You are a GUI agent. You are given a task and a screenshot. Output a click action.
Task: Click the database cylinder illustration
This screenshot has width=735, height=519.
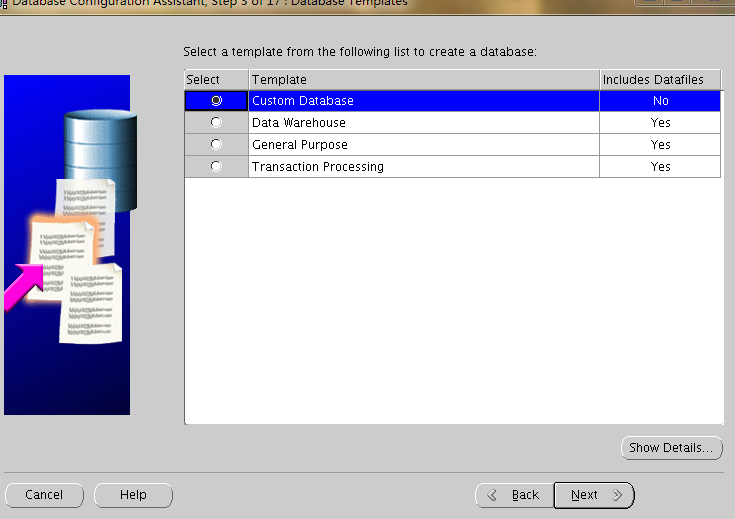(x=100, y=159)
